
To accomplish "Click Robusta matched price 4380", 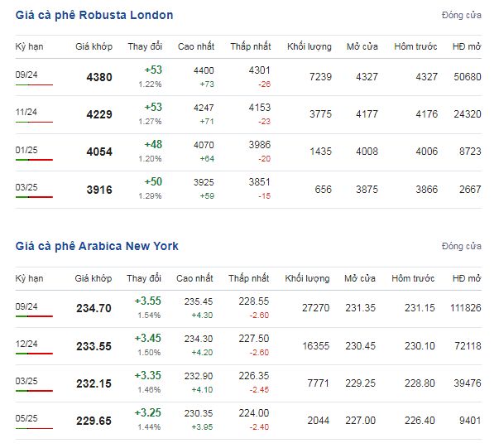I will coord(99,77).
